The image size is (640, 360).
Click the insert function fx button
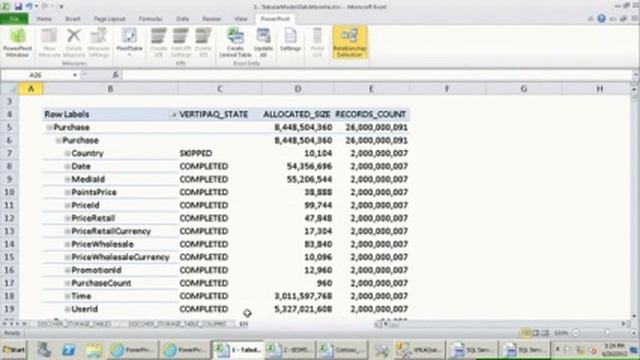[x=116, y=75]
